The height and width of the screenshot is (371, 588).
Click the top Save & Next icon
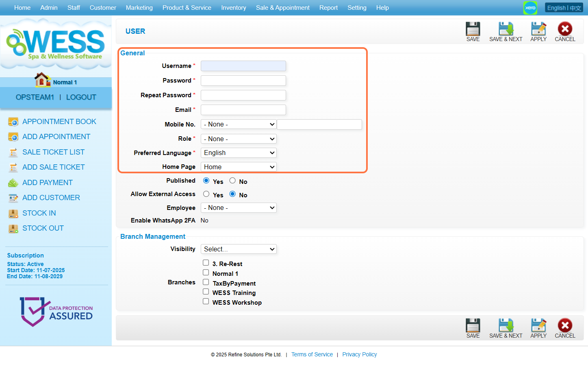506,29
